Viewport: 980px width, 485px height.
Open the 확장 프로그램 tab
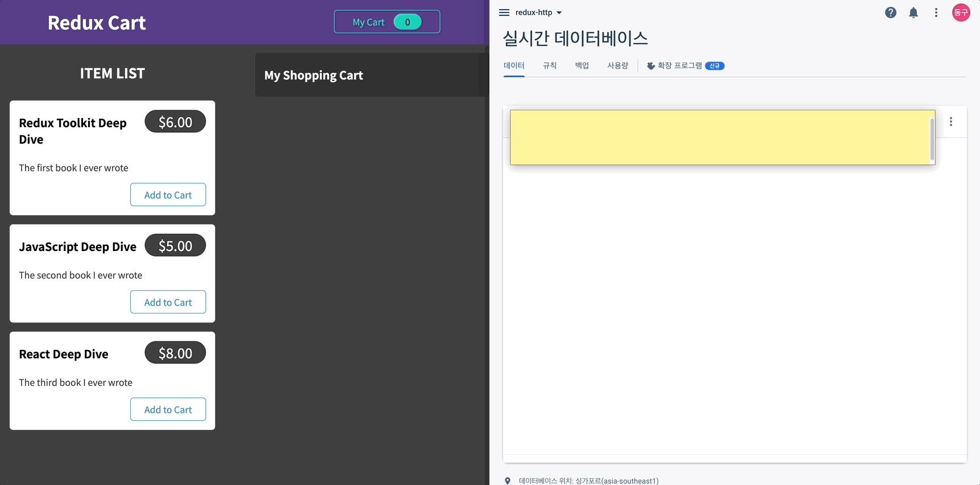686,66
